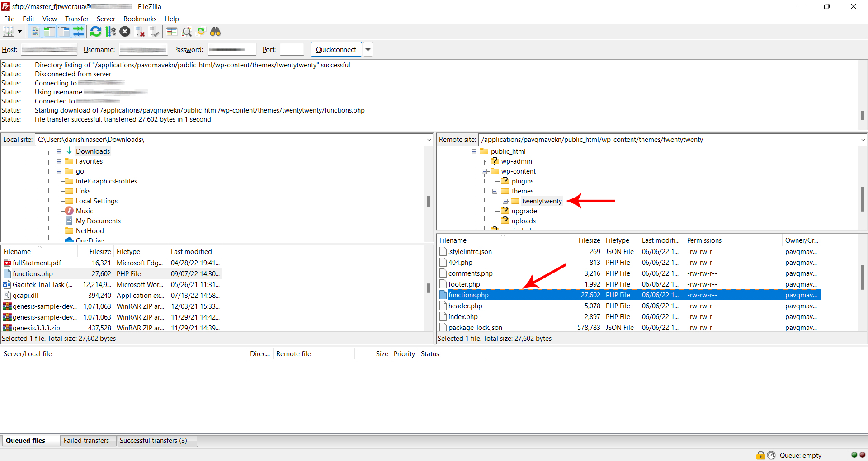Image resolution: width=868 pixels, height=461 pixels.
Task: Open the Remote site path dropdown
Action: [863, 140]
